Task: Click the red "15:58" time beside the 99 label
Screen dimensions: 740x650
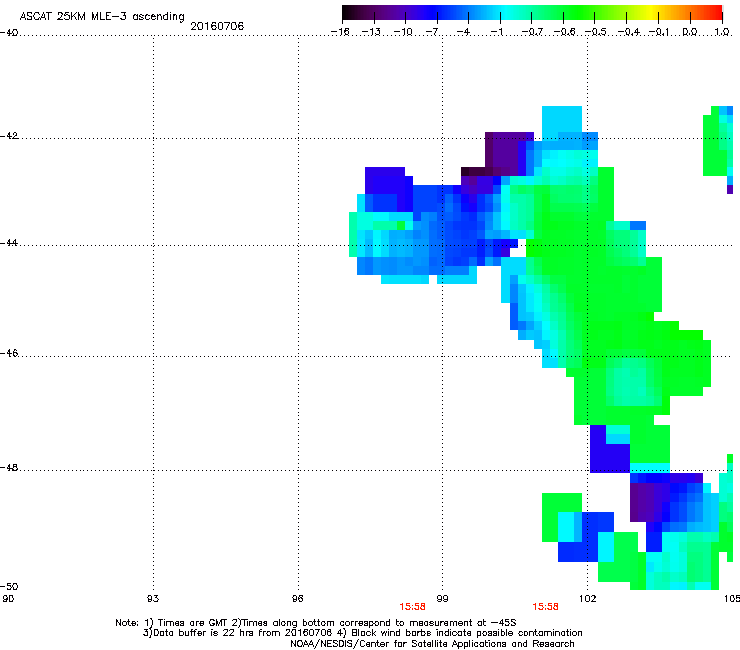Action: tap(412, 607)
